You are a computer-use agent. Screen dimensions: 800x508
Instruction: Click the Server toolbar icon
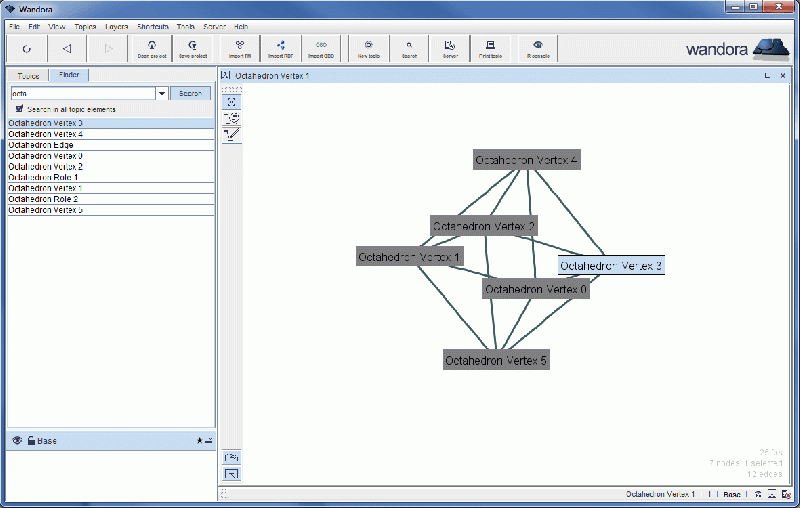coord(450,48)
